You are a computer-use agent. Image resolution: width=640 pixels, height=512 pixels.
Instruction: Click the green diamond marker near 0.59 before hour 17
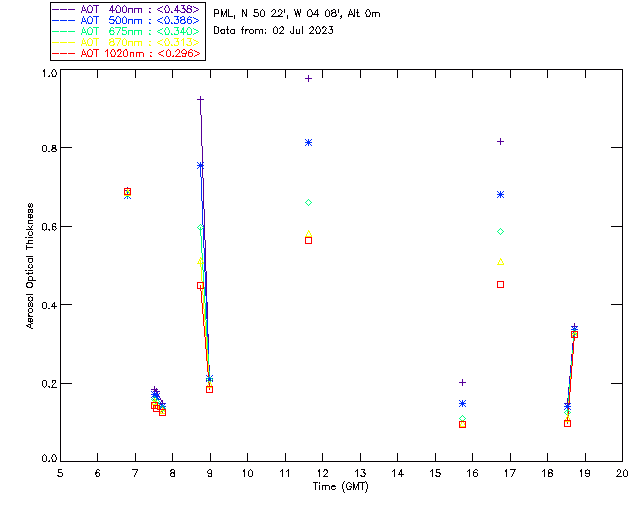coord(500,232)
